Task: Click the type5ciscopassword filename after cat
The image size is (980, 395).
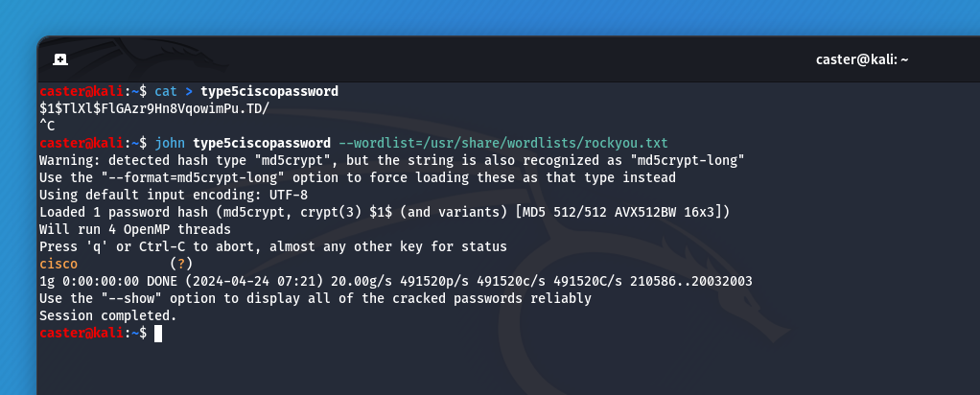Action: (269, 91)
